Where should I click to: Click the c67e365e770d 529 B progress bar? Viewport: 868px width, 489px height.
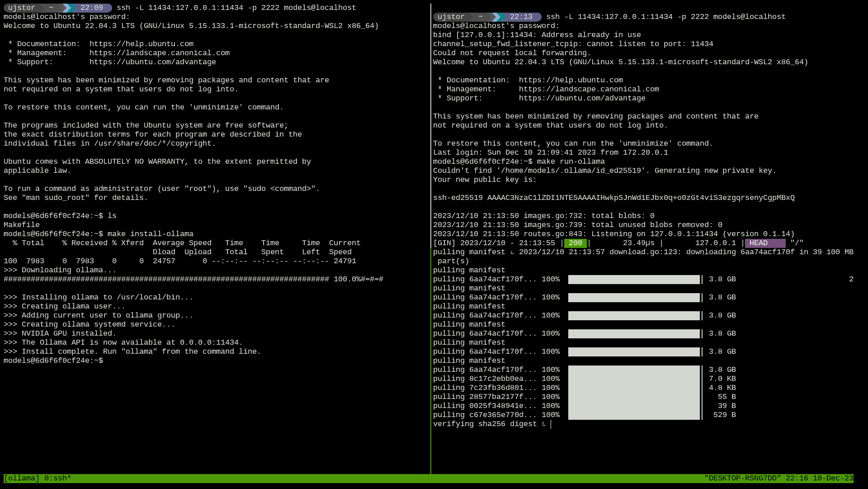633,415
